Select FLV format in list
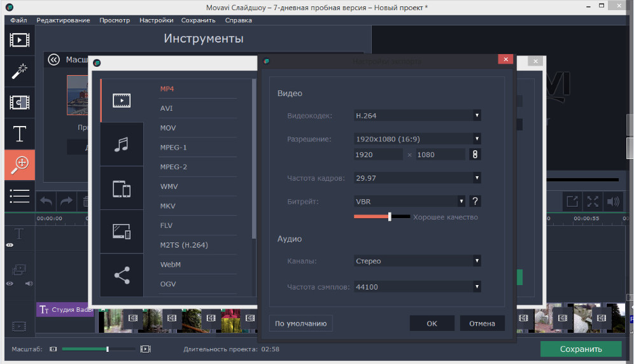 click(166, 226)
